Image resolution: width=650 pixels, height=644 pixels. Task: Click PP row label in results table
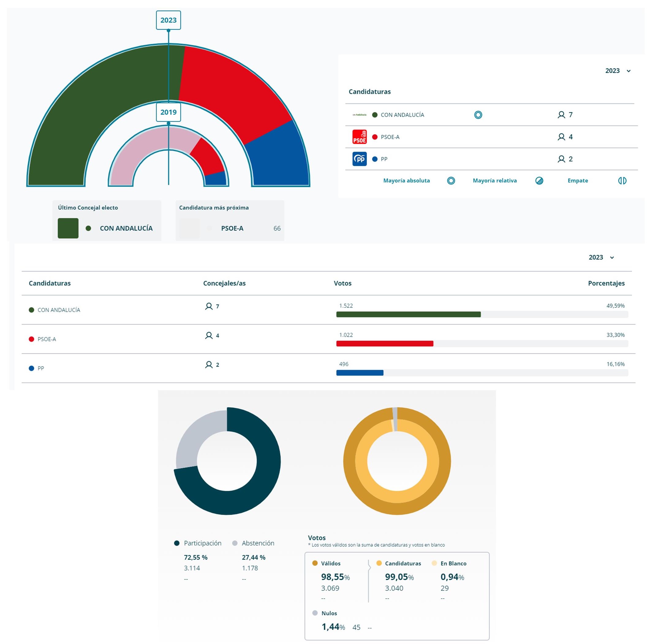(41, 368)
